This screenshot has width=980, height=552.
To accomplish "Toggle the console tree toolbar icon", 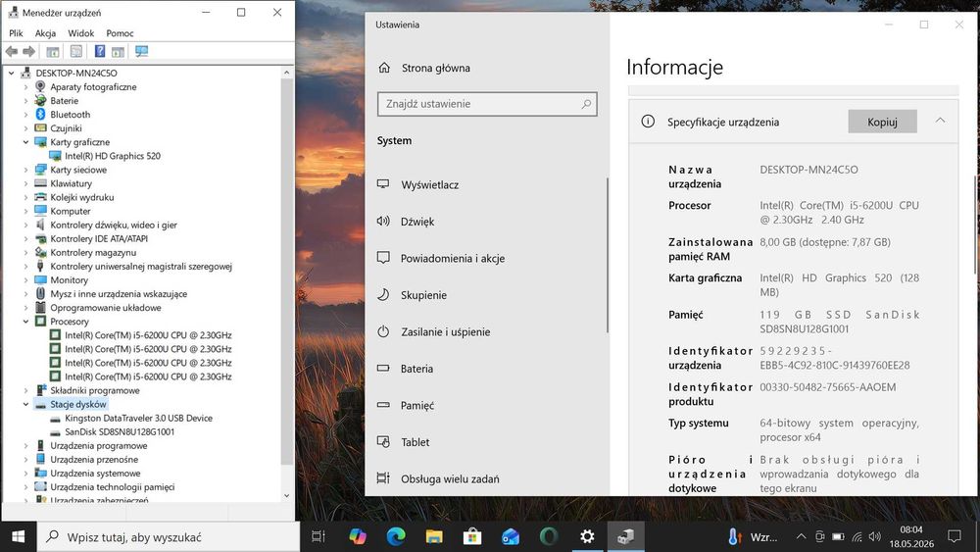I will click(53, 51).
